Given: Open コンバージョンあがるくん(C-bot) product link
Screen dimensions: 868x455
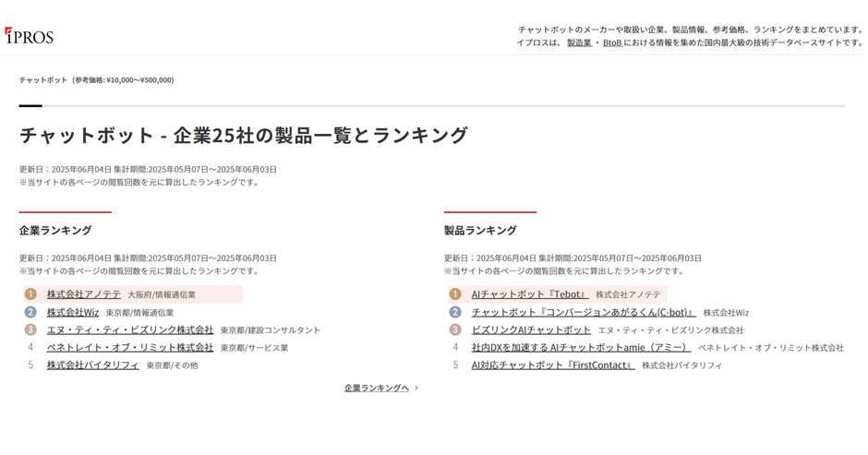Looking at the screenshot, I should click(584, 312).
